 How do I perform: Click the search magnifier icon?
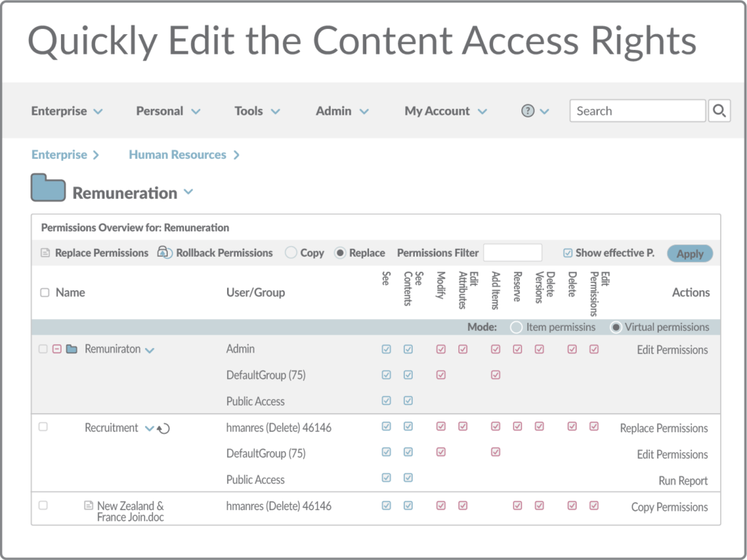719,111
